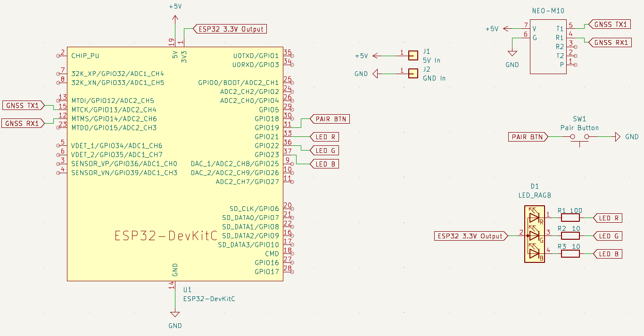Screen dimensions: 644x336
Task: Click the NEO-M10 title text
Action: click(x=548, y=11)
